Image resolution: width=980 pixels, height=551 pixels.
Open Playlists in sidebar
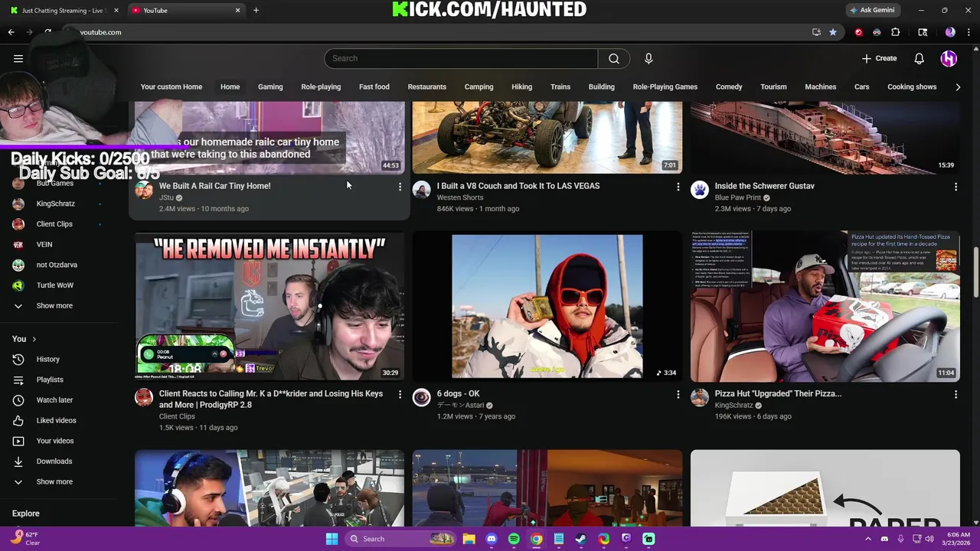(50, 380)
